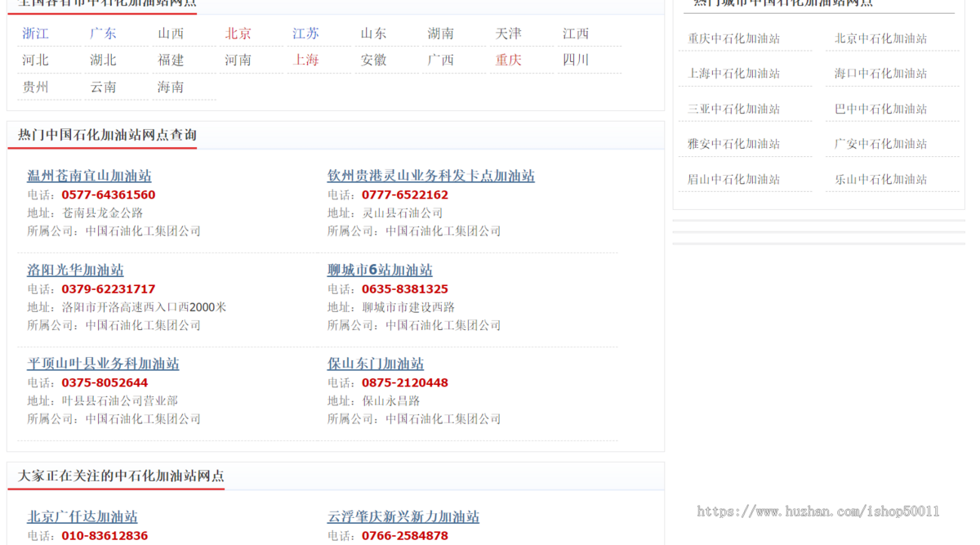Visit 上海中石化加油站 sidebar link

[733, 74]
